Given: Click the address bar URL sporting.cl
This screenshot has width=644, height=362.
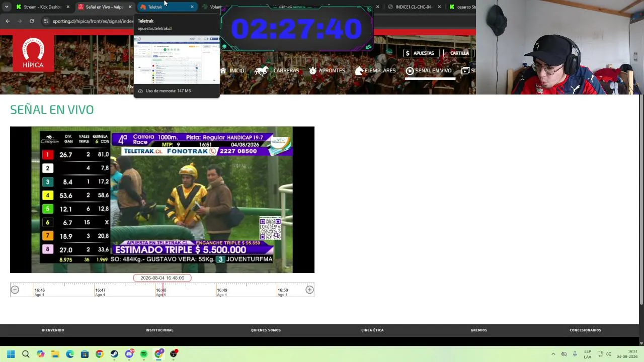Looking at the screenshot, I should pyautogui.click(x=93, y=21).
